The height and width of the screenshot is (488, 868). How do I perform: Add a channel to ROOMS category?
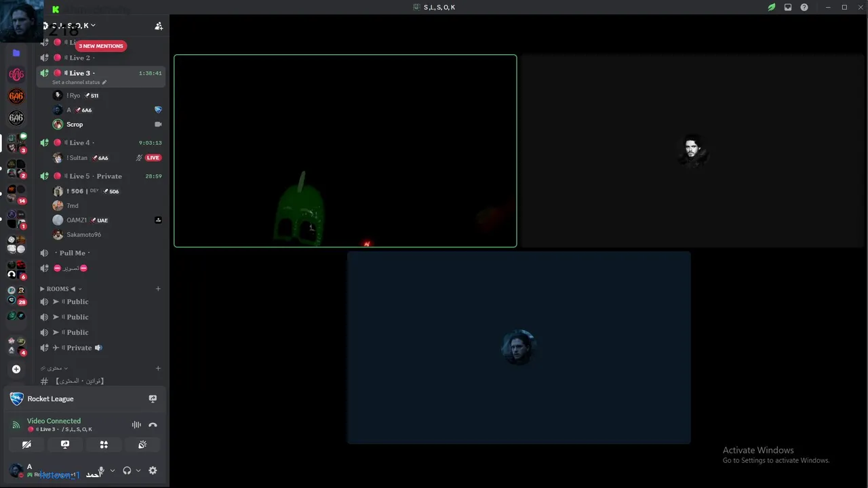tap(158, 289)
